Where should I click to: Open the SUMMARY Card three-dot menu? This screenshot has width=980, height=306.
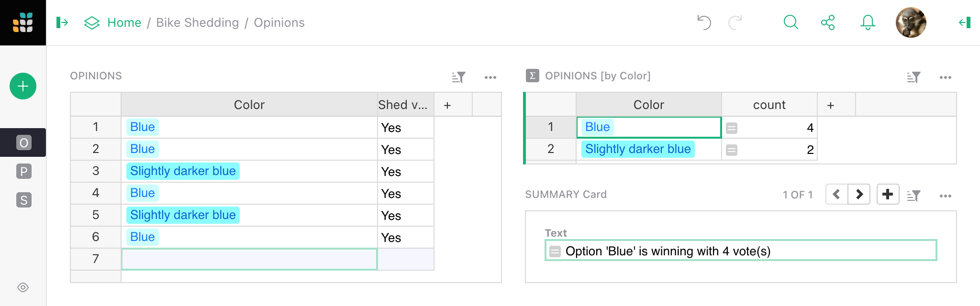coord(945,196)
